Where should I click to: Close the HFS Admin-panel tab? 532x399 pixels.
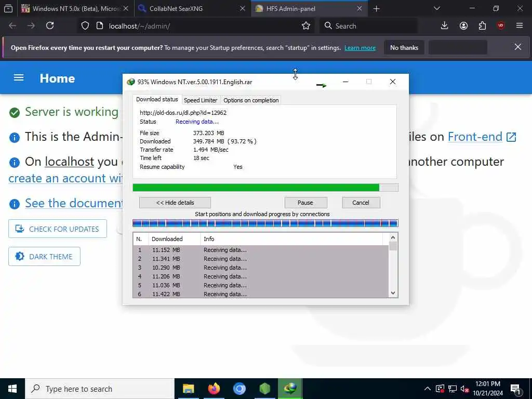360,8
